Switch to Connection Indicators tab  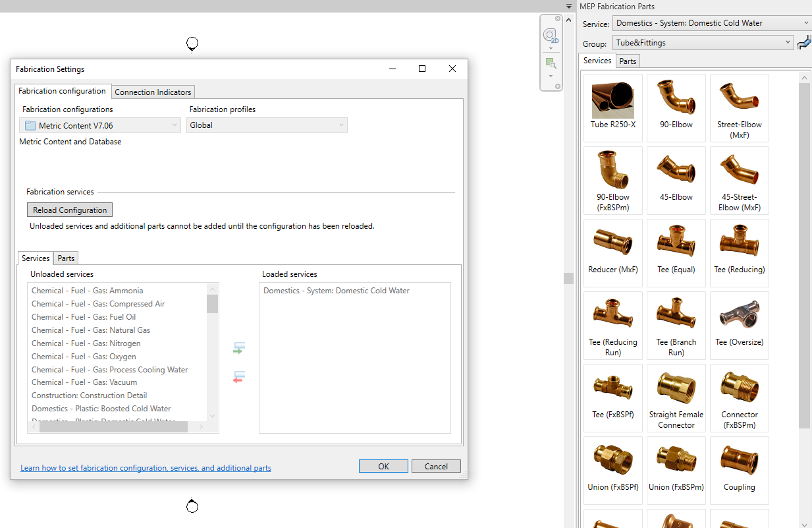(153, 92)
